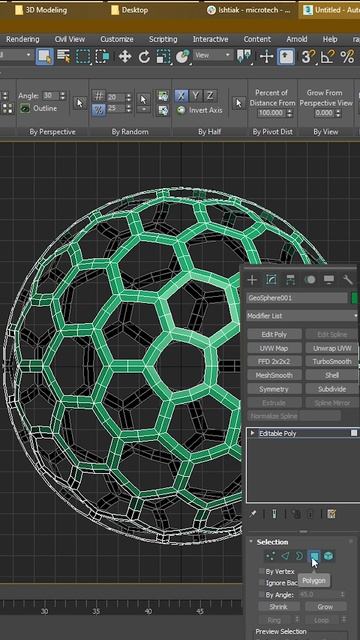360x640 pixels.
Task: Click Grow selection button
Action: click(x=325, y=607)
